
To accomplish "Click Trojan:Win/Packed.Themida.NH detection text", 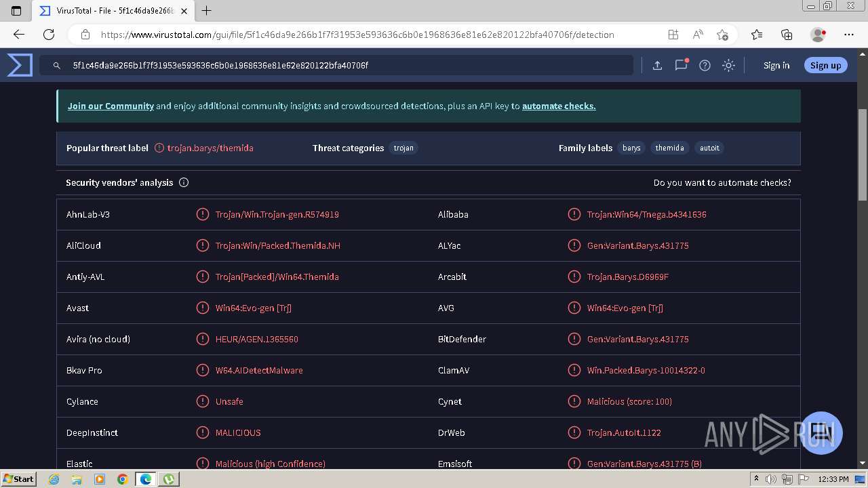I will click(278, 245).
